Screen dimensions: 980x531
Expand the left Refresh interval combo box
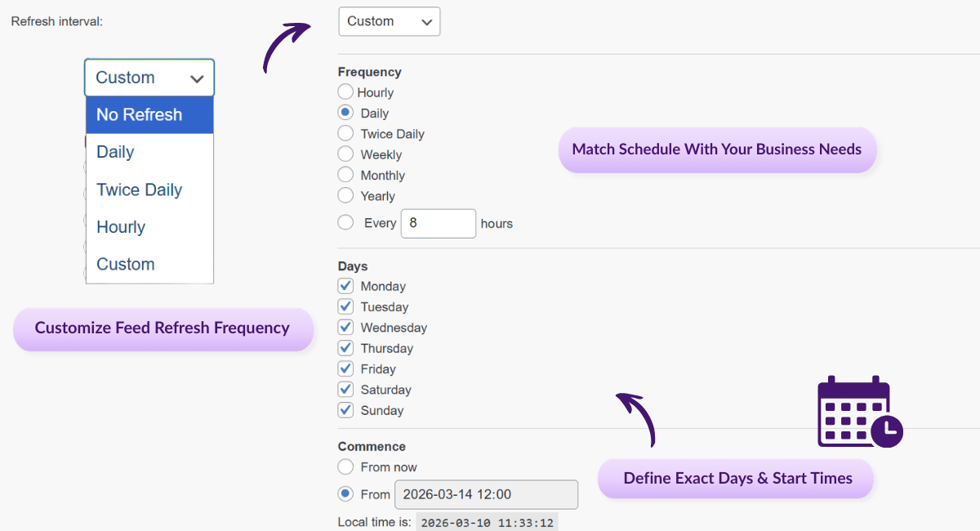149,77
